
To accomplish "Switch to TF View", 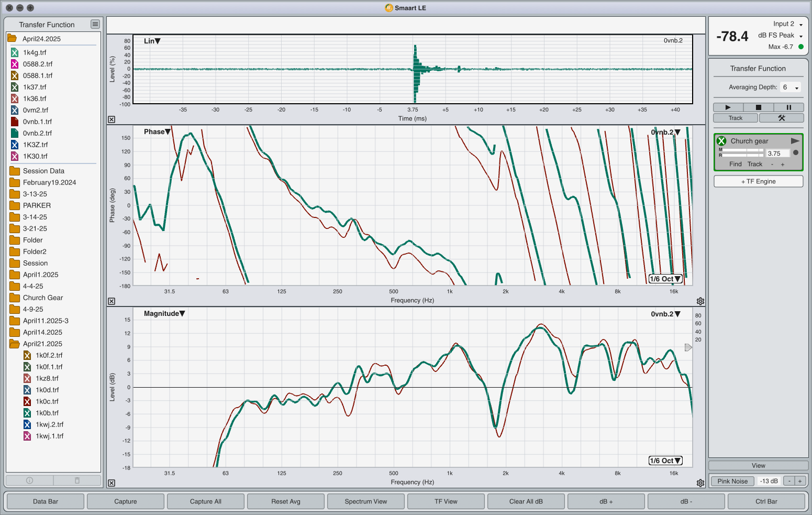I will coord(446,501).
